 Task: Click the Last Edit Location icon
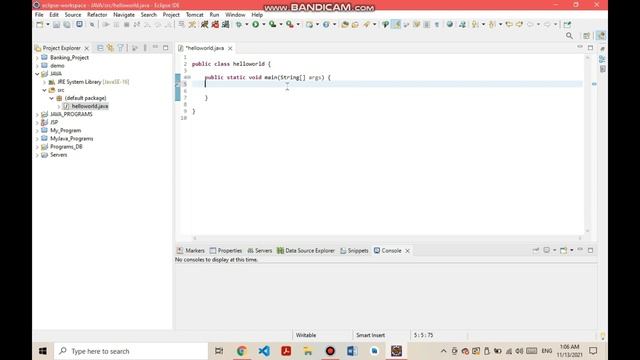[x=509, y=24]
